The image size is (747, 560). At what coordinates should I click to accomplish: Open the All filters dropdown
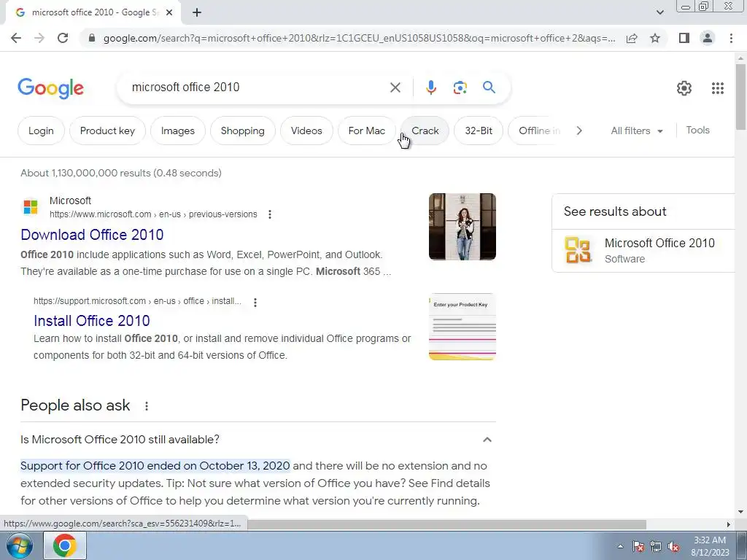[x=636, y=131]
